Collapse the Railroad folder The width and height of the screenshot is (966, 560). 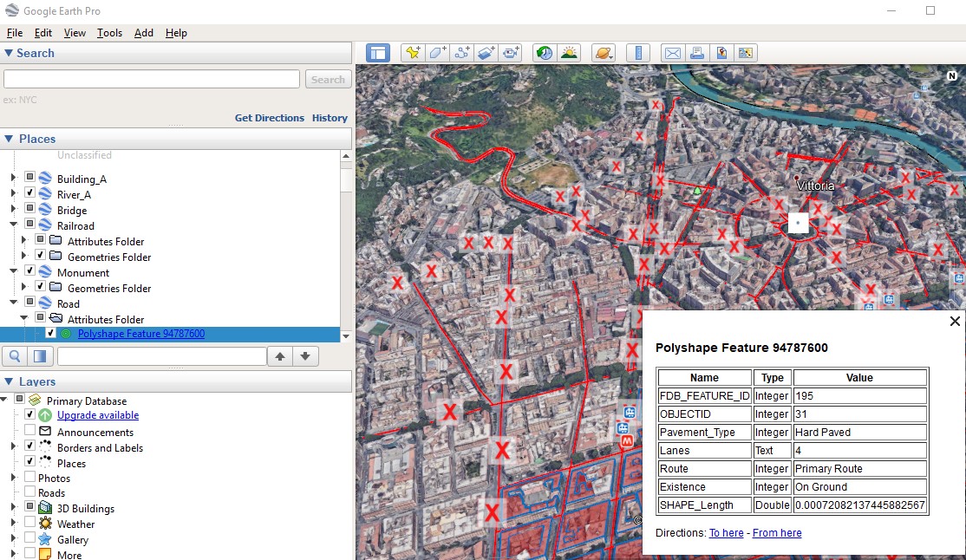13,225
